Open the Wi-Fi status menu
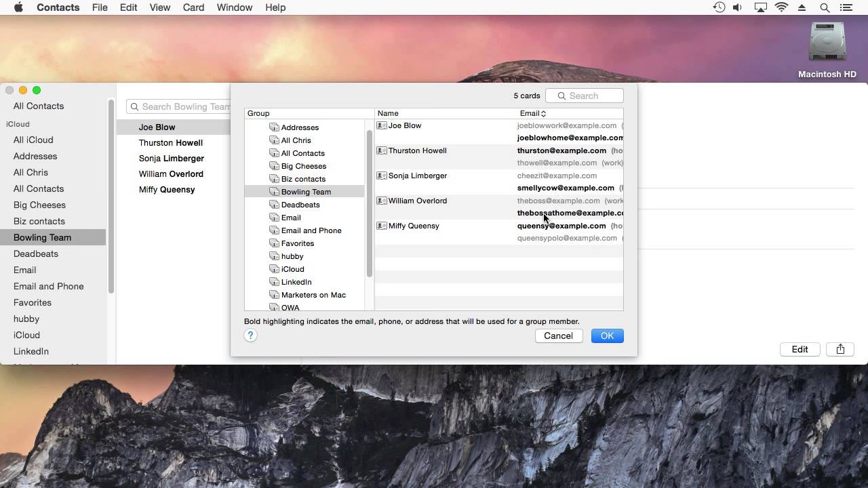This screenshot has width=868, height=488. [782, 7]
